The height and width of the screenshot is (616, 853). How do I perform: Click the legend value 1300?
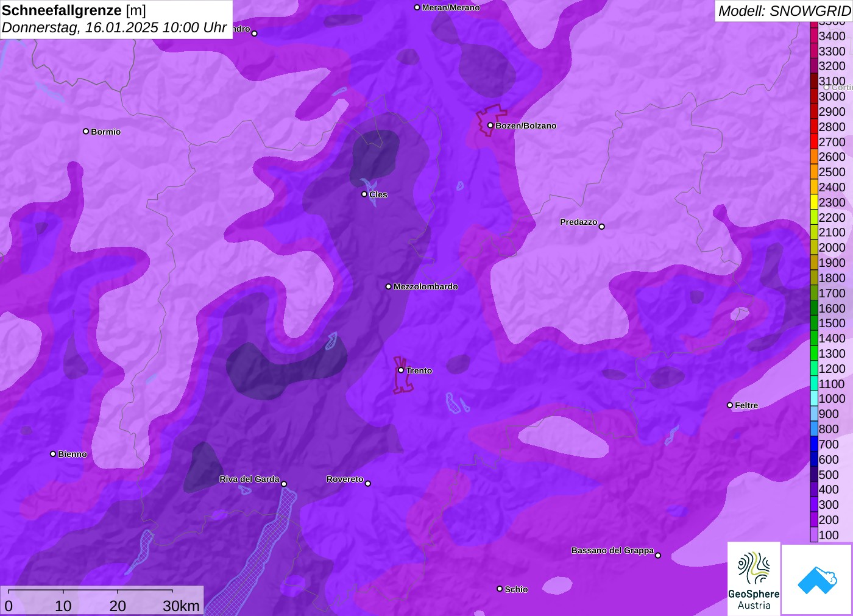coord(832,353)
